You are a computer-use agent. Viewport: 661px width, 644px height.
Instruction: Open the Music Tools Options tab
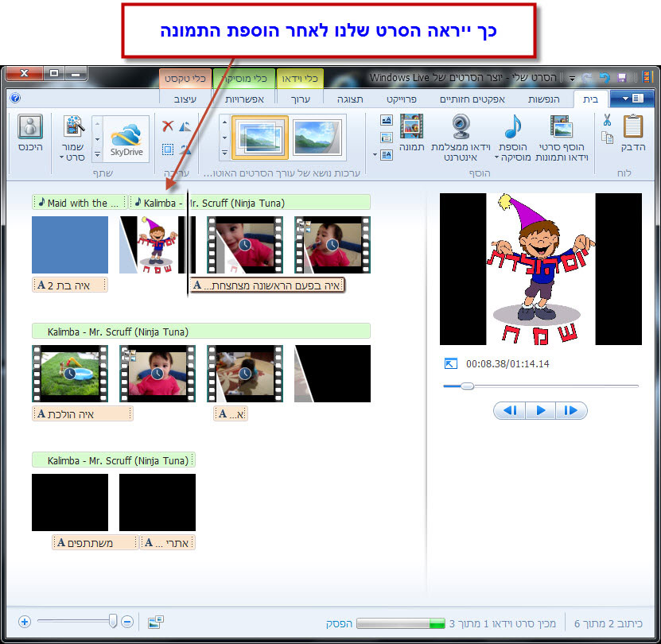tap(244, 99)
